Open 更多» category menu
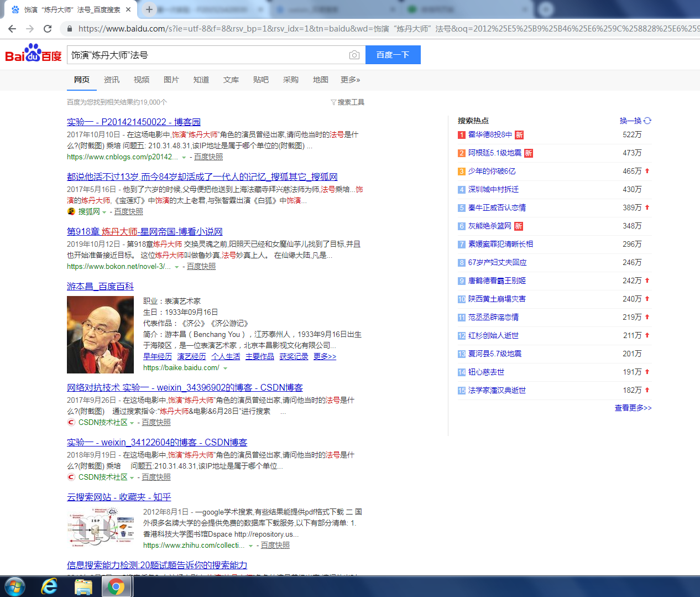Screen dimensions: 700x597 click(351, 80)
